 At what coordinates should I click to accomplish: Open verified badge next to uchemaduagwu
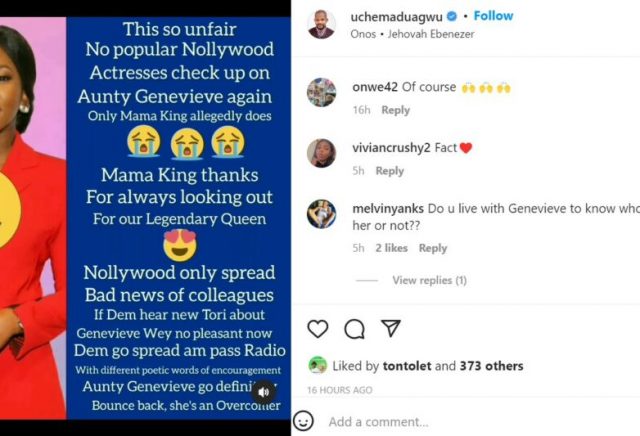pos(452,16)
